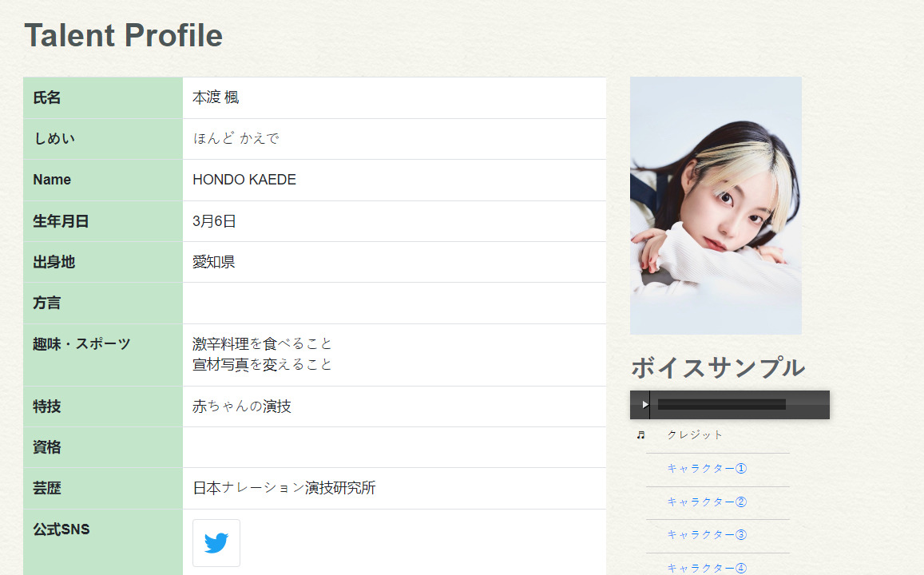This screenshot has width=924, height=575.
Task: Click the career entry 日本ナレーション演技研究所
Action: pos(284,488)
